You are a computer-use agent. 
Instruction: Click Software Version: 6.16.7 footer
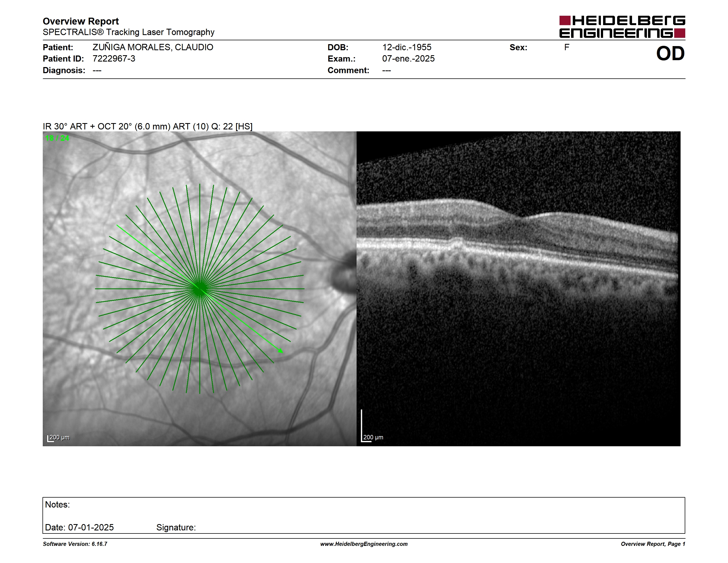click(x=75, y=544)
